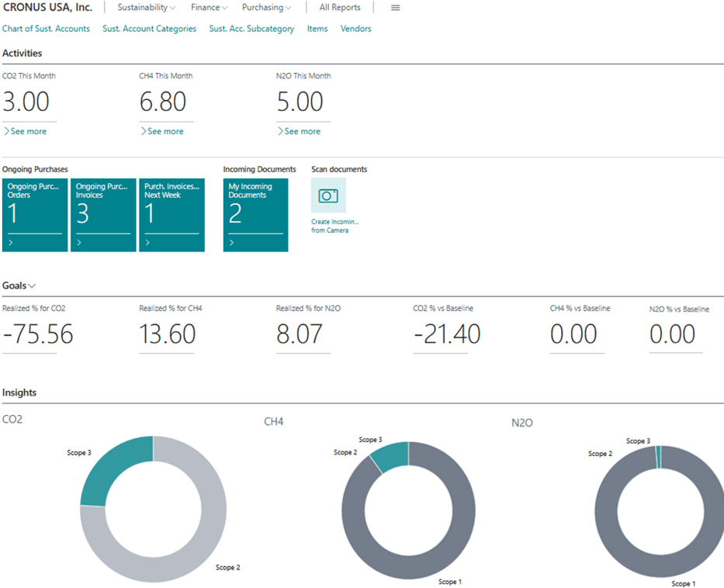Click the Realized % for CO2 value -75.56
The image size is (724, 588).
pos(38,334)
